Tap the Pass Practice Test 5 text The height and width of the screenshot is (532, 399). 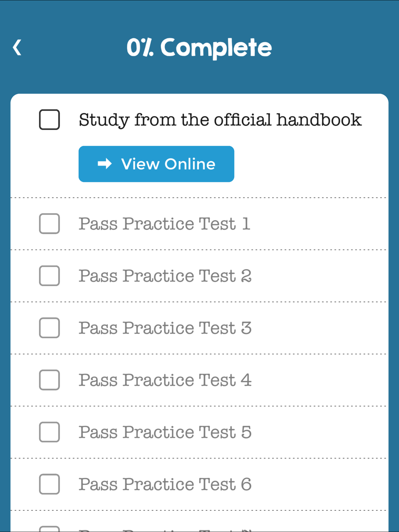click(165, 432)
